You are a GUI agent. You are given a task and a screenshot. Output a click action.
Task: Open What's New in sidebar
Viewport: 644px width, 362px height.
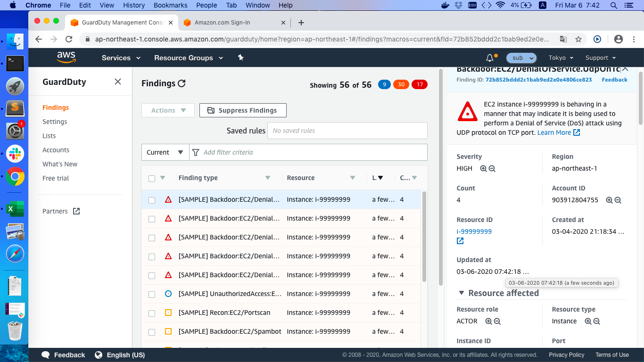coord(60,164)
